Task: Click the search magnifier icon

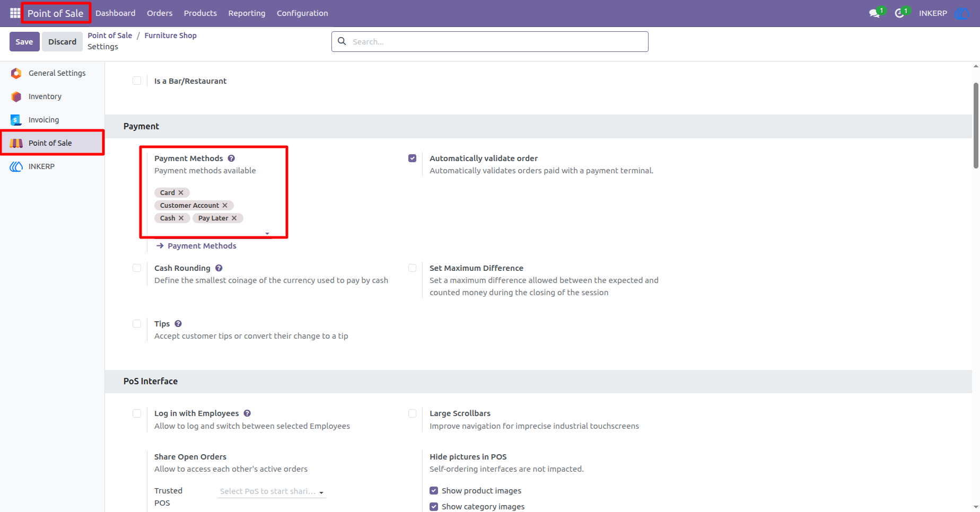Action: coord(342,41)
